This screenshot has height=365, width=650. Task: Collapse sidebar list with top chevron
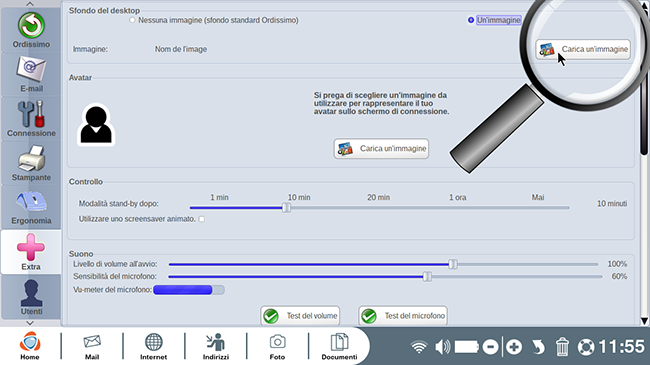[x=30, y=4]
